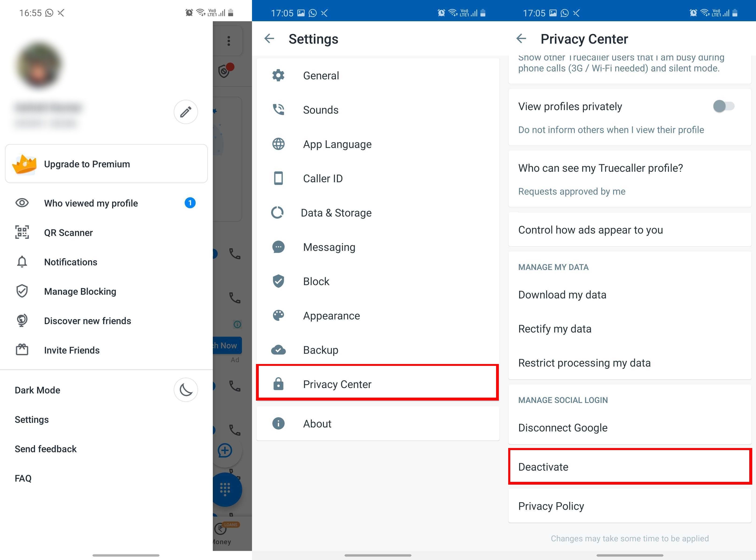Click the gear icon beside General
Viewport: 756px width, 560px height.
[278, 75]
